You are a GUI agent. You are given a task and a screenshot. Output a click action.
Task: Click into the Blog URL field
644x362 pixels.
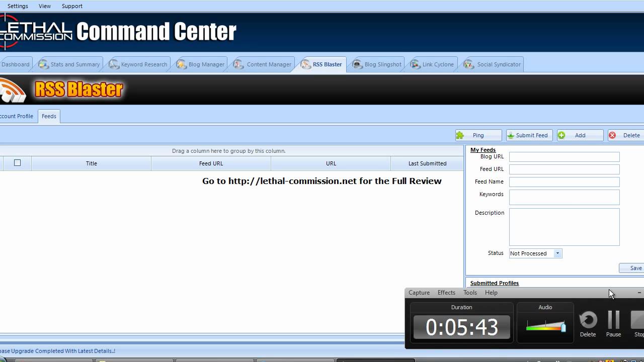tap(564, 157)
